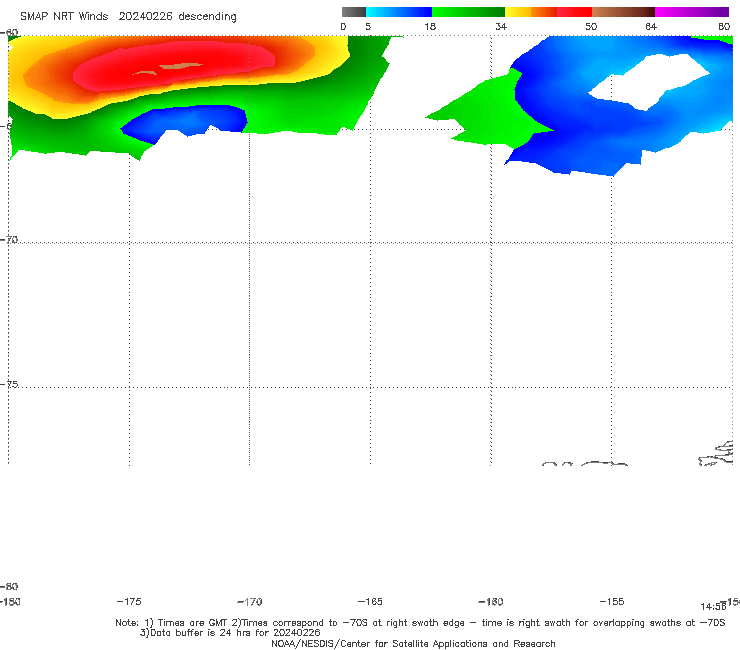Click the brown segment of the color bar
The width and height of the screenshot is (740, 650).
623,12
